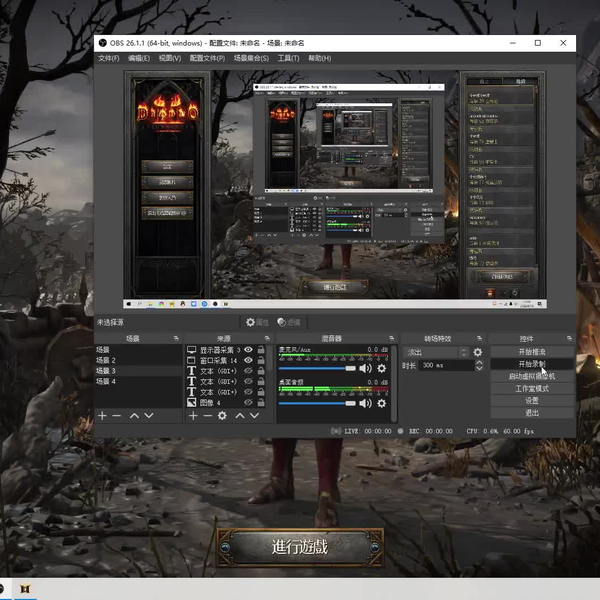Open the Diablo II icon in the Windows taskbar

[25, 589]
